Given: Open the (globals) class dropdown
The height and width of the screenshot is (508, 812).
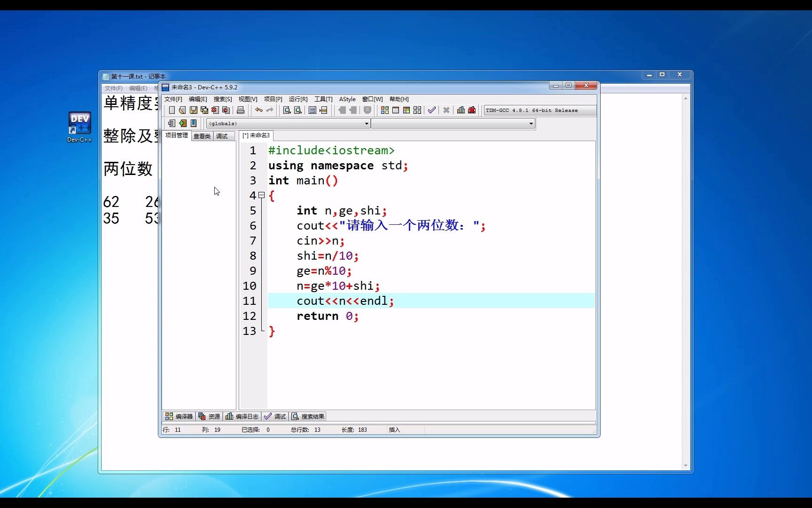Looking at the screenshot, I should pyautogui.click(x=288, y=124).
